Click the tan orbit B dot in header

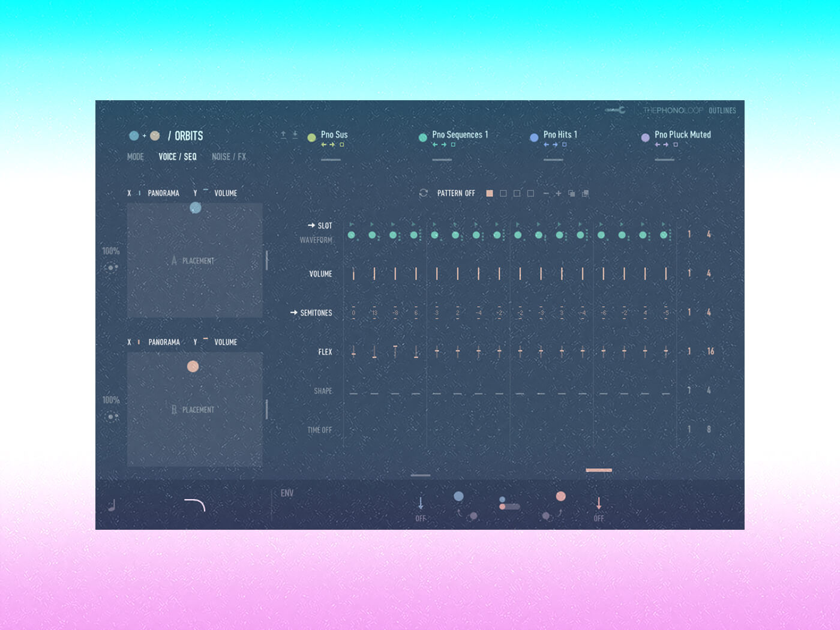tap(155, 136)
